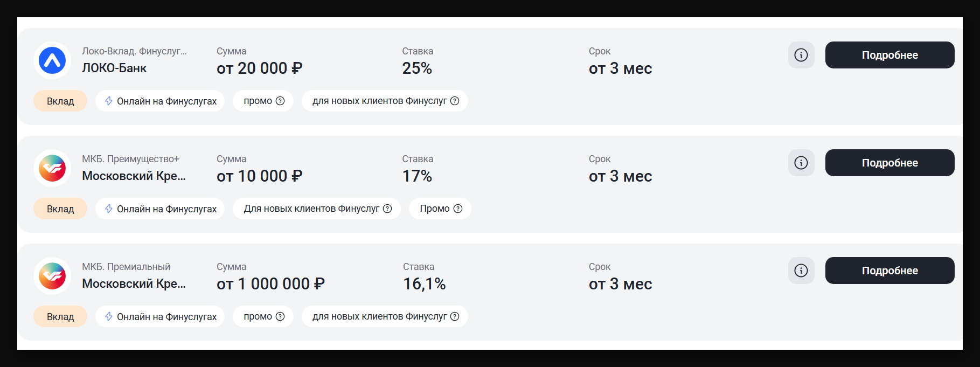Viewport: 980px width, 367px height.
Task: Open info icon for МКБ Преимущество+ deposit
Action: 801,163
